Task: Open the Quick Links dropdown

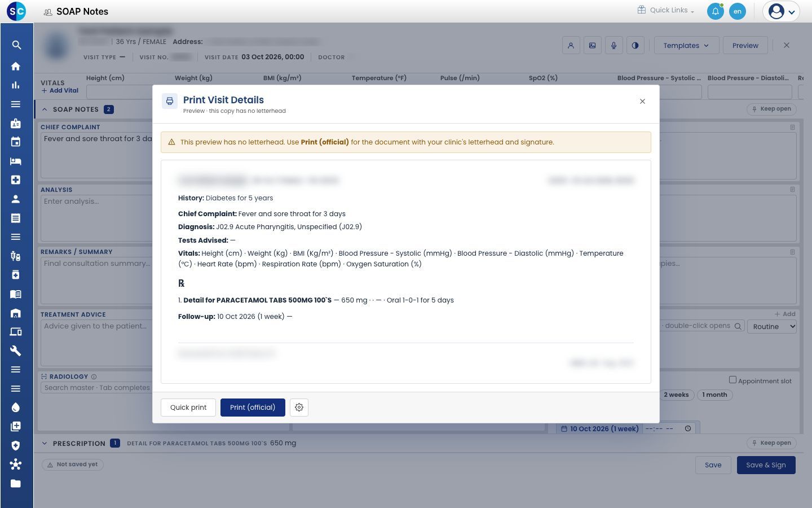Action: (666, 10)
